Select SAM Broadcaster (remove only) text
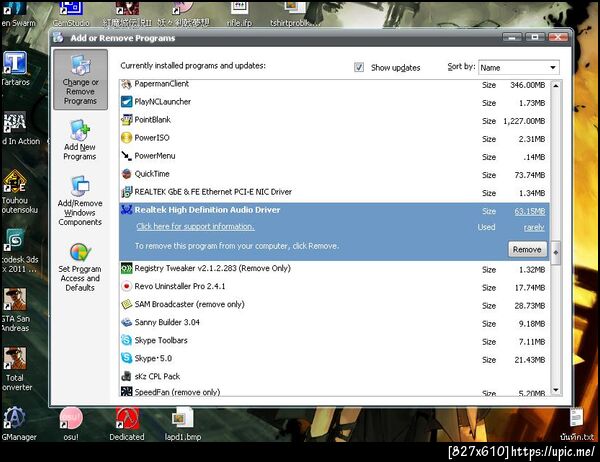This screenshot has height=462, width=600. 189,304
